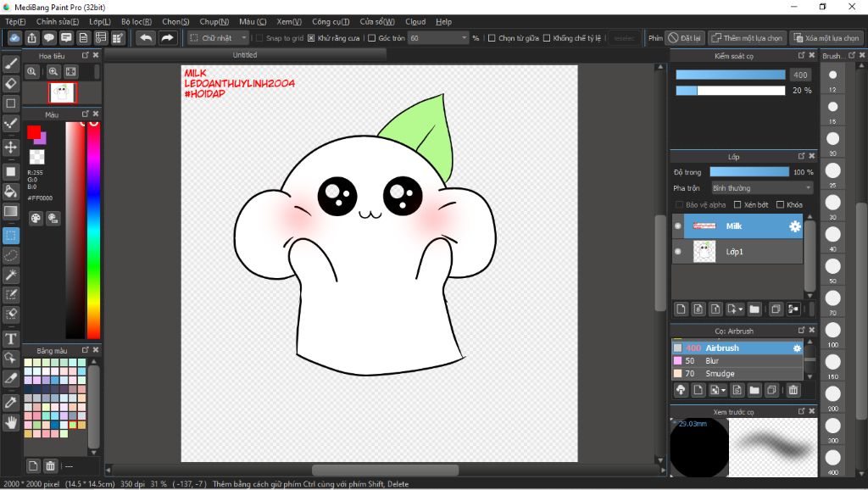Screen dimensions: 868x490
Task: Adjust brush size slider showing 400
Action: tap(731, 75)
